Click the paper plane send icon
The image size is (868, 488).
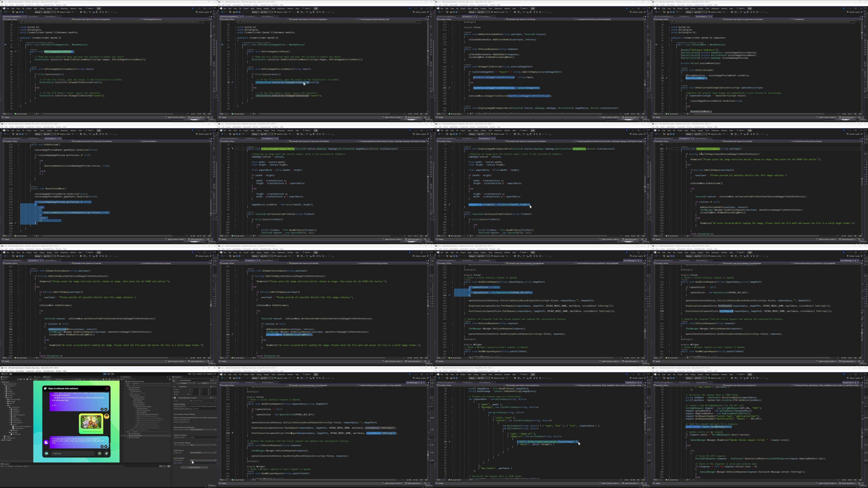pos(107,453)
